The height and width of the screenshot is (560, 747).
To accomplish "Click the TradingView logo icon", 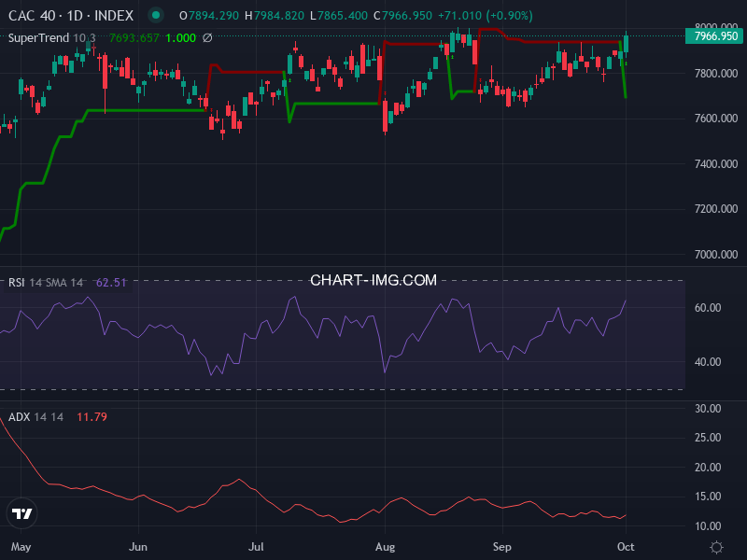I will point(22,513).
